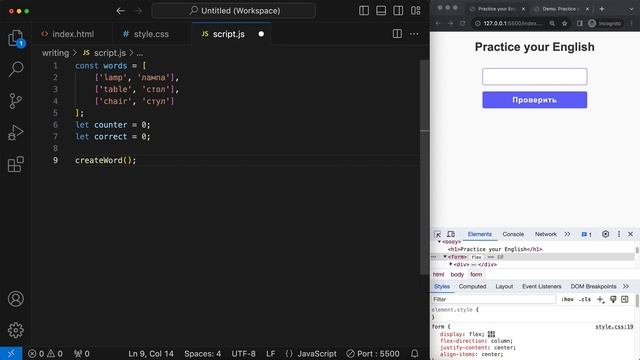Click the ports forwarded indicator in status bar
The image size is (640, 360).
point(82,353)
